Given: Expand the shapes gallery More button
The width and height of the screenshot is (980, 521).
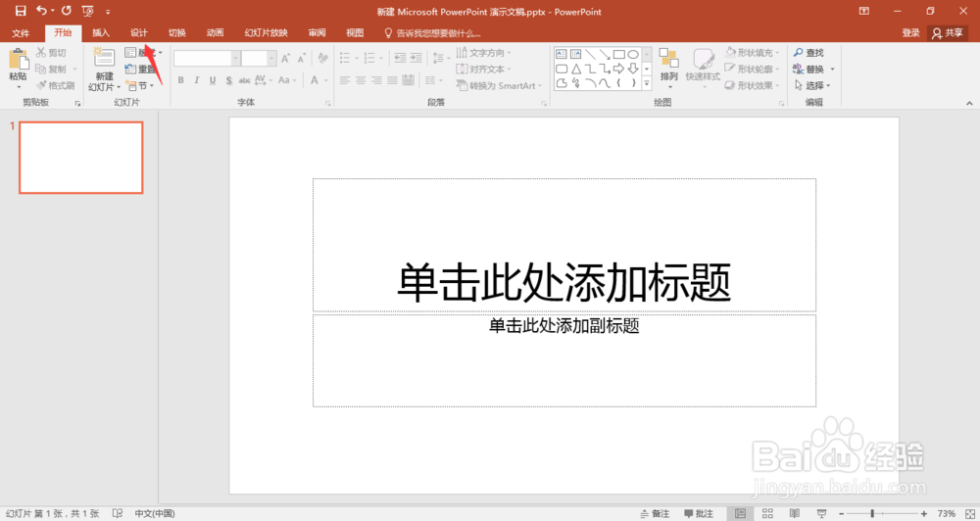Looking at the screenshot, I should point(647,83).
